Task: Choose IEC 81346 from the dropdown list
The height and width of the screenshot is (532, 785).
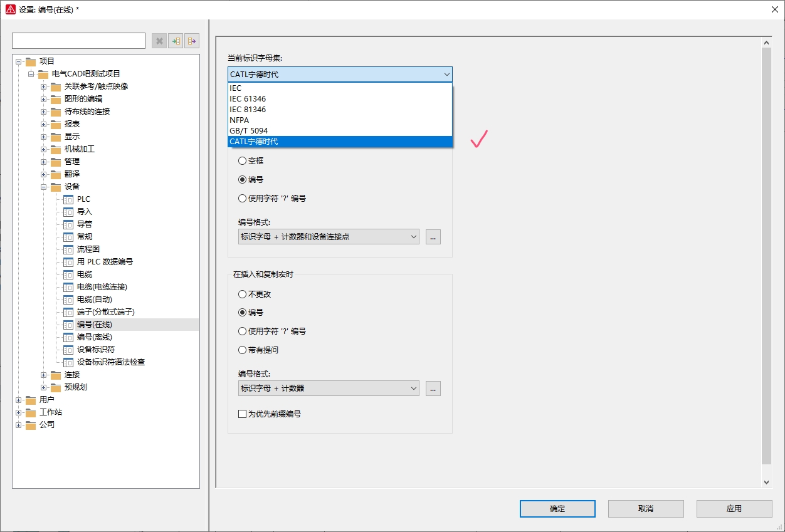Action: [248, 110]
